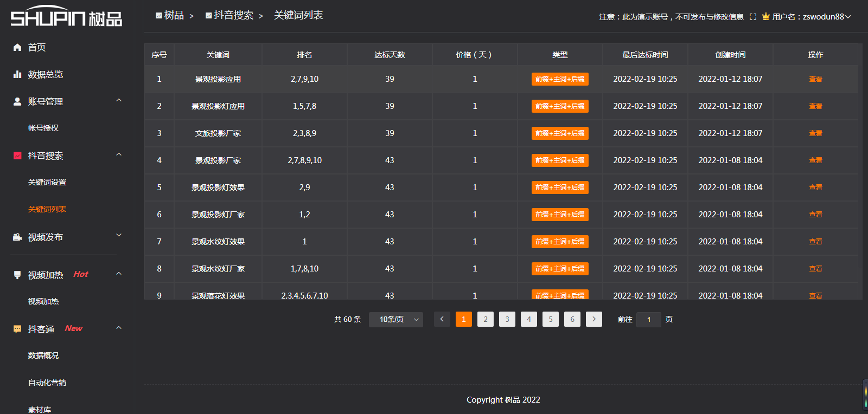This screenshot has width=868, height=414.
Task: Open the 10条/页 page size dropdown
Action: (396, 319)
